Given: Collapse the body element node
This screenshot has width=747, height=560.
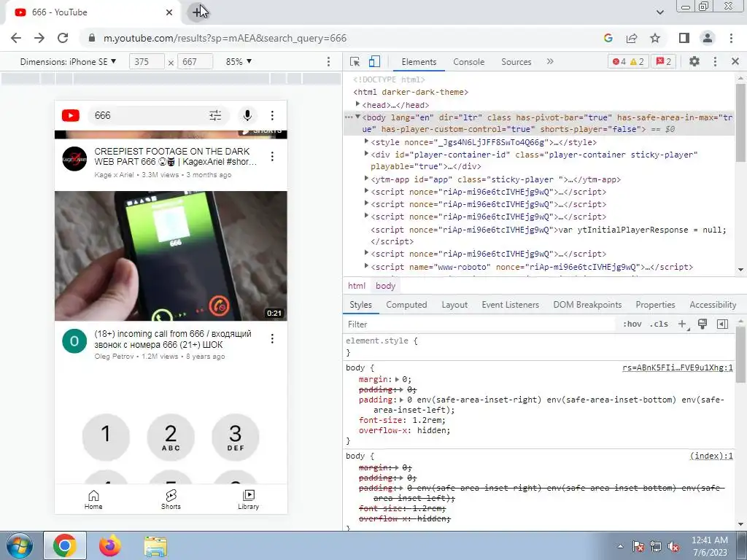Looking at the screenshot, I should (x=357, y=117).
